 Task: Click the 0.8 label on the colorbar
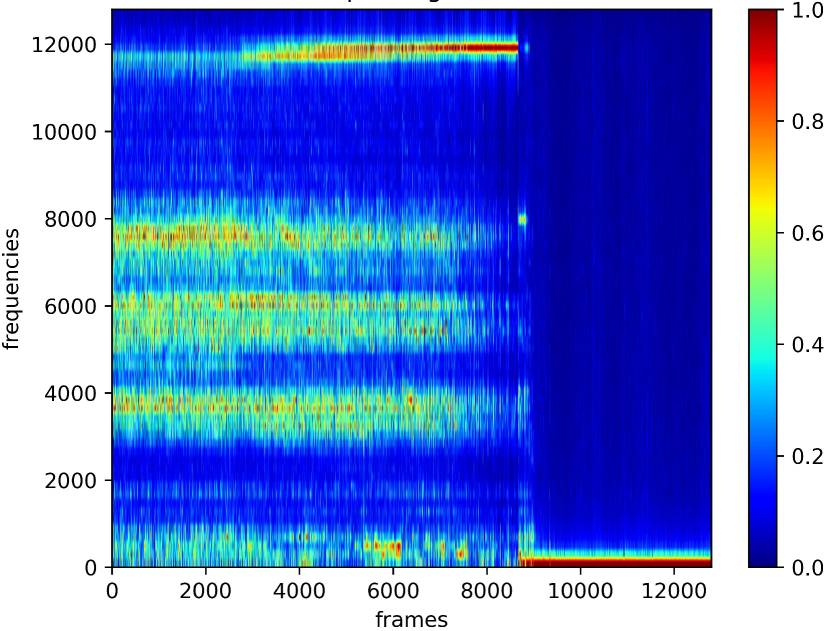tap(808, 122)
